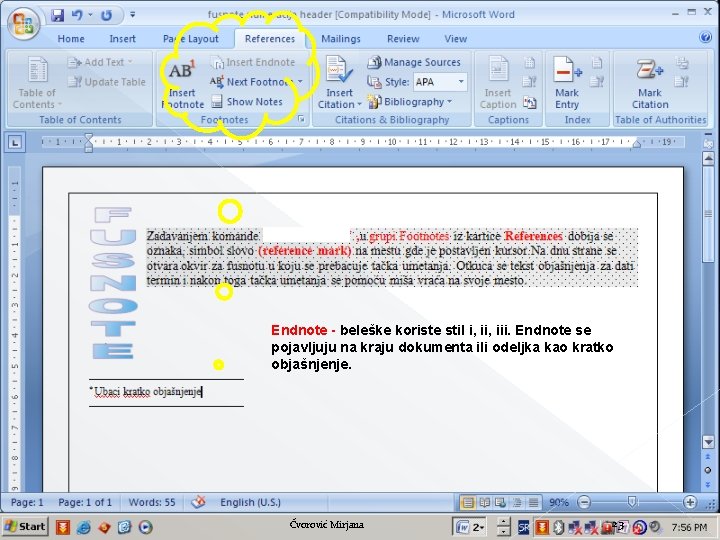Open word count via Words: 55

152,502
